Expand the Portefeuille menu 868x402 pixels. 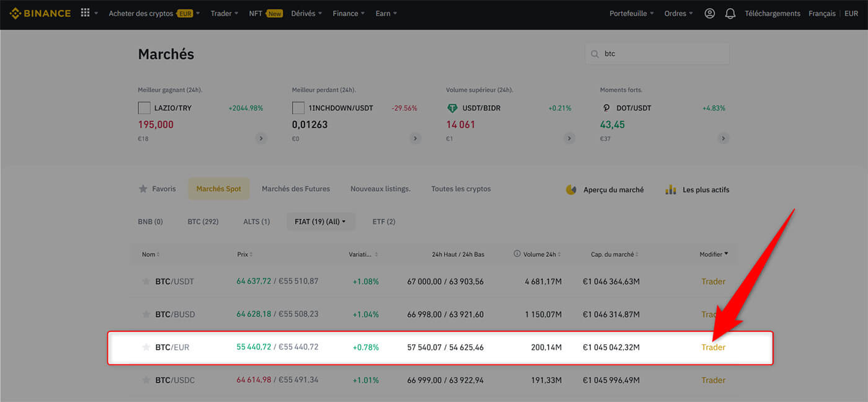coord(632,13)
